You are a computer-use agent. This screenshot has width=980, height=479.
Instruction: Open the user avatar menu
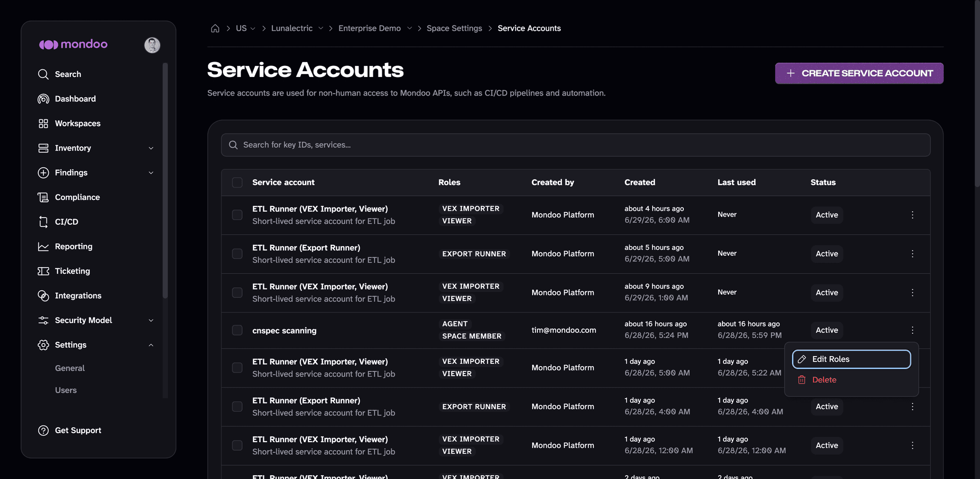pyautogui.click(x=152, y=45)
